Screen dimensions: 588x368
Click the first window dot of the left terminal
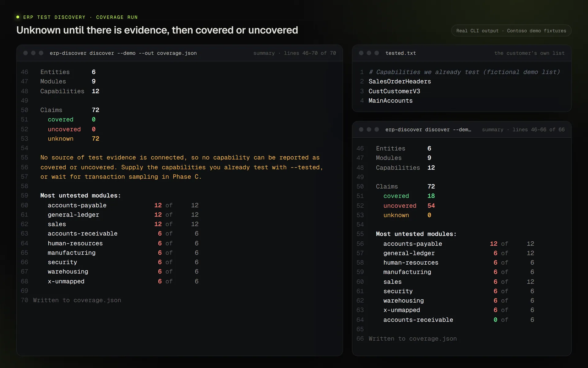click(x=25, y=53)
